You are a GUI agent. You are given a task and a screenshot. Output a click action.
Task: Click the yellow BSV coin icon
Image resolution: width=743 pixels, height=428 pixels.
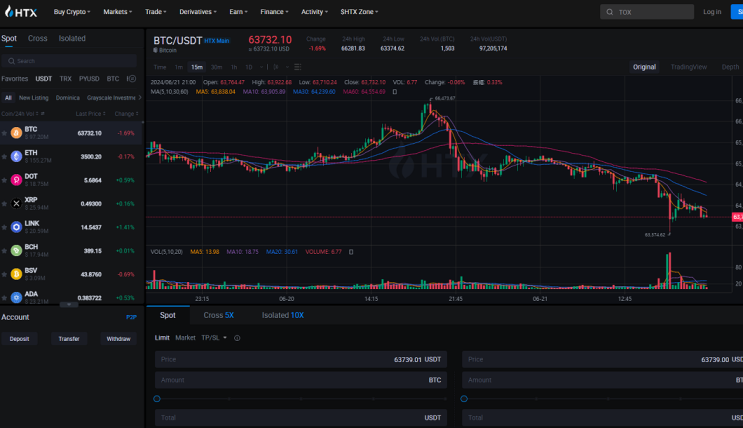click(x=16, y=274)
